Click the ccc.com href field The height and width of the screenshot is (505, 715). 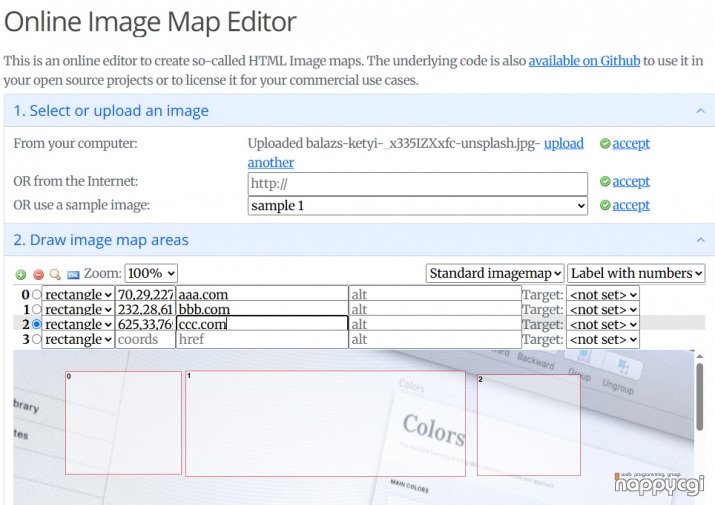pos(262,324)
